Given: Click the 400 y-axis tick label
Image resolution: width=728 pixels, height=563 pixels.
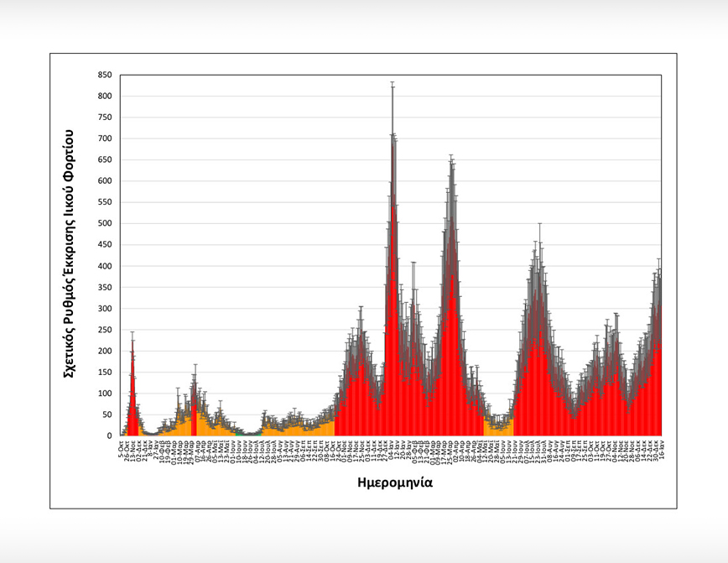Looking at the screenshot, I should click(x=105, y=266).
